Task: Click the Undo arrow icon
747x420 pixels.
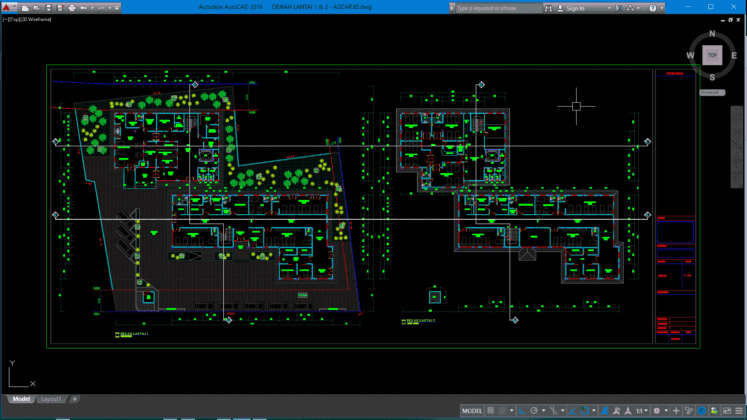Action: tap(83, 8)
